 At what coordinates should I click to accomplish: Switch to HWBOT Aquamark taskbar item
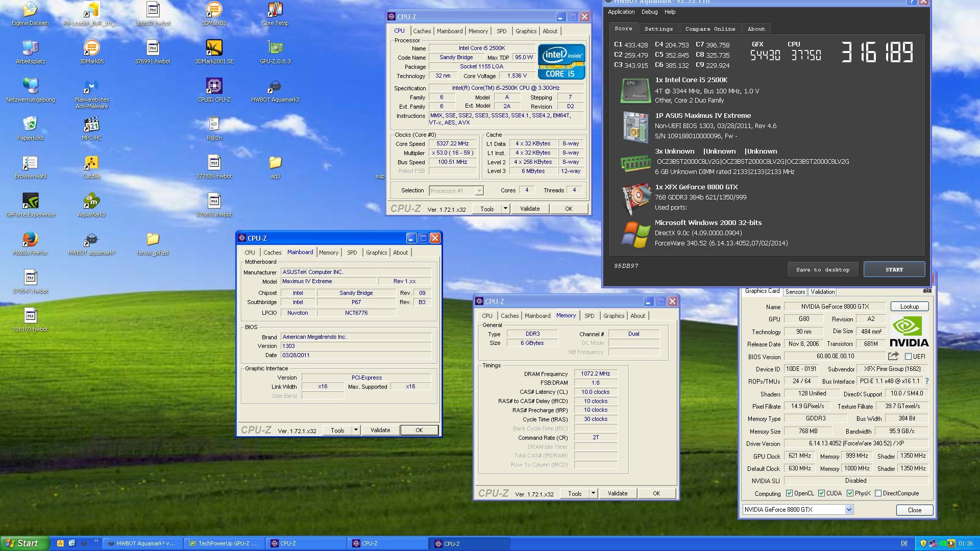coord(143,543)
